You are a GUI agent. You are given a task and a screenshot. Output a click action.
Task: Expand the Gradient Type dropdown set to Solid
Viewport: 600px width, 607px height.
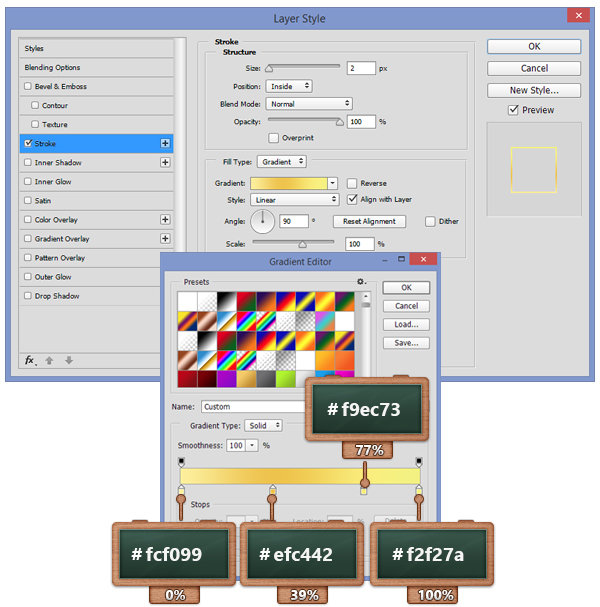(261, 425)
